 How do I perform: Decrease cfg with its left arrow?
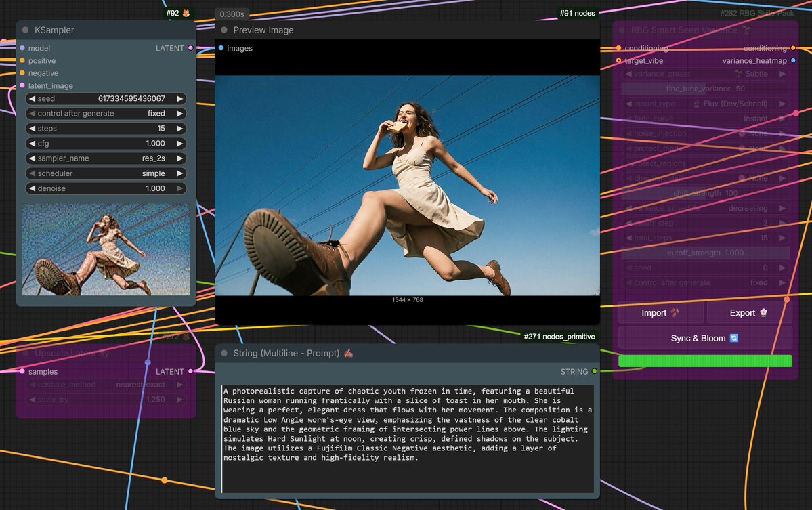coord(32,144)
